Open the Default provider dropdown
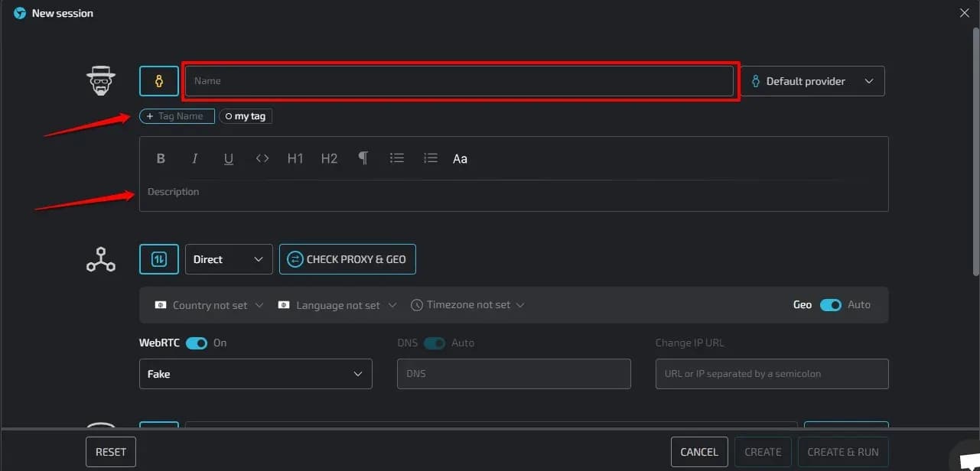Image resolution: width=980 pixels, height=471 pixels. pyautogui.click(x=812, y=80)
